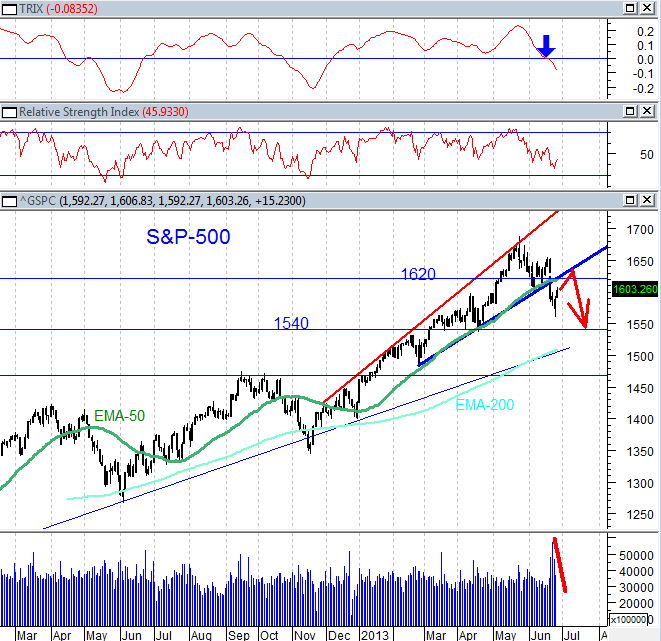The height and width of the screenshot is (641, 661).
Task: Click the Sep label on time axis
Action: coord(238,635)
